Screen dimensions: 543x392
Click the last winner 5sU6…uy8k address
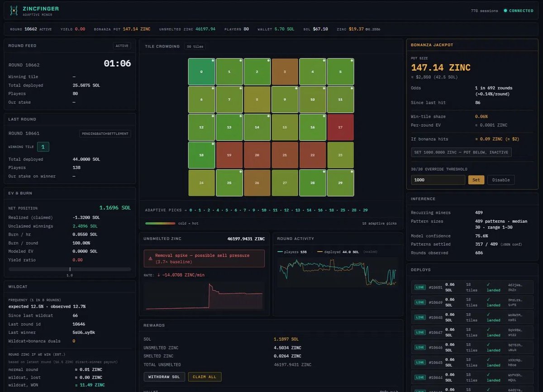click(x=84, y=332)
